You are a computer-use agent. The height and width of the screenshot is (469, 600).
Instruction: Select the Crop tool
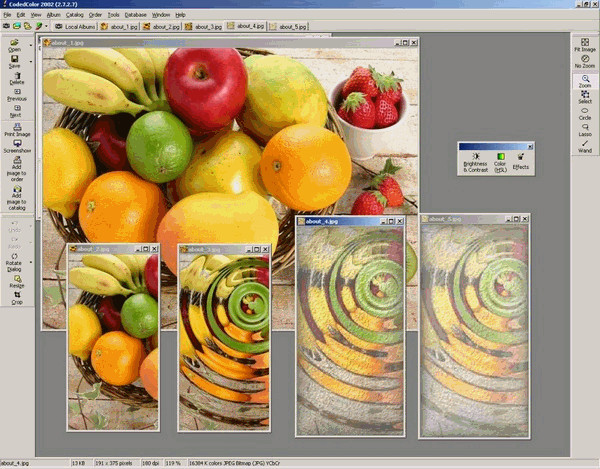17,298
